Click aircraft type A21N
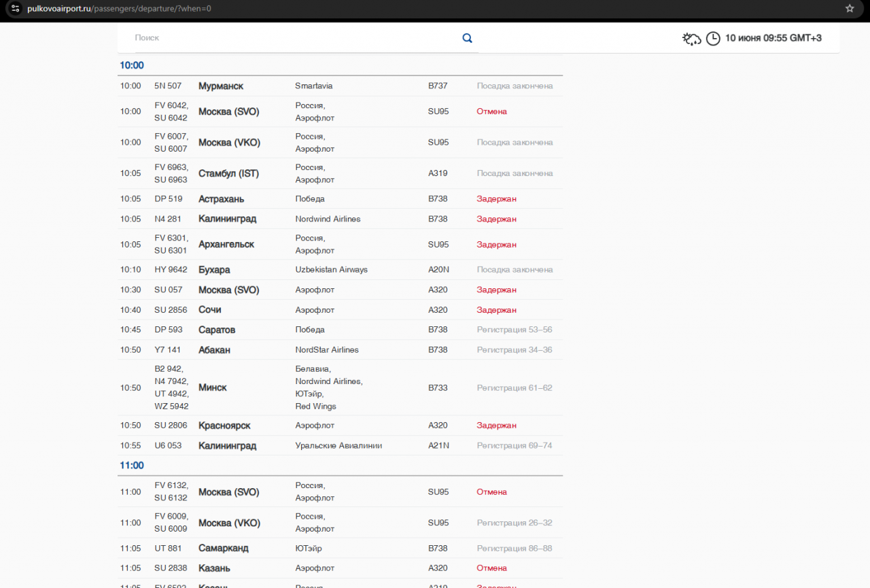 click(438, 446)
